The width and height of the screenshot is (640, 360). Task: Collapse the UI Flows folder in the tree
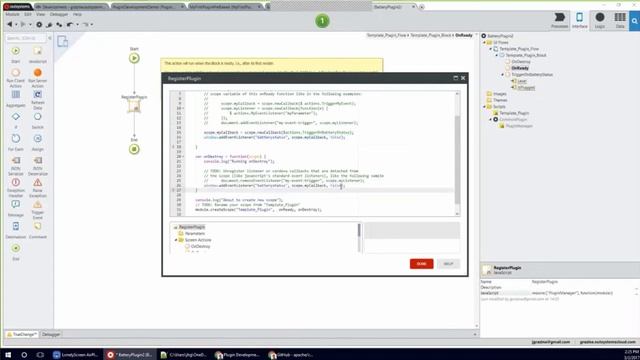[484, 42]
